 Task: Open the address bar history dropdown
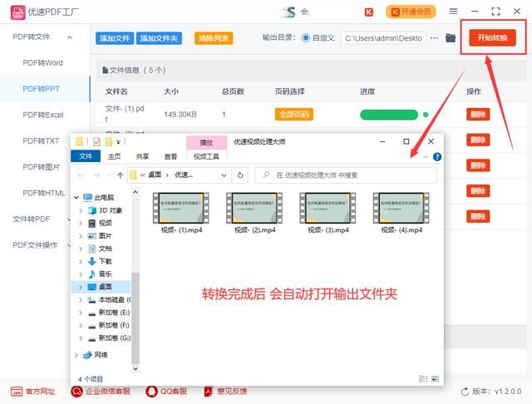(x=224, y=175)
